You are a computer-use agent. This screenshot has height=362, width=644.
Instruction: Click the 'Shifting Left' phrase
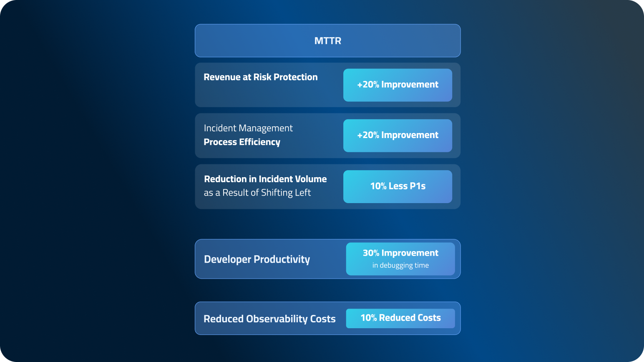(x=286, y=193)
